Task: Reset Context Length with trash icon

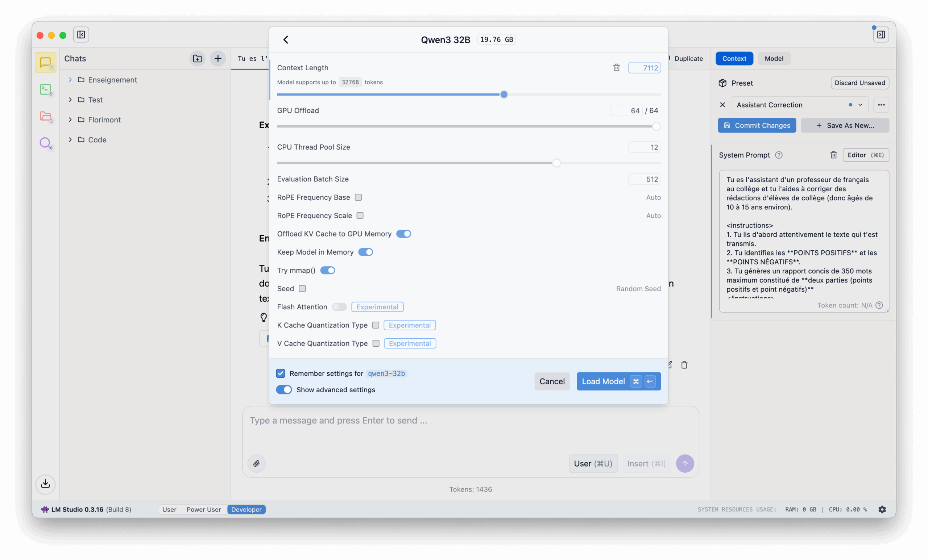Action: click(616, 67)
